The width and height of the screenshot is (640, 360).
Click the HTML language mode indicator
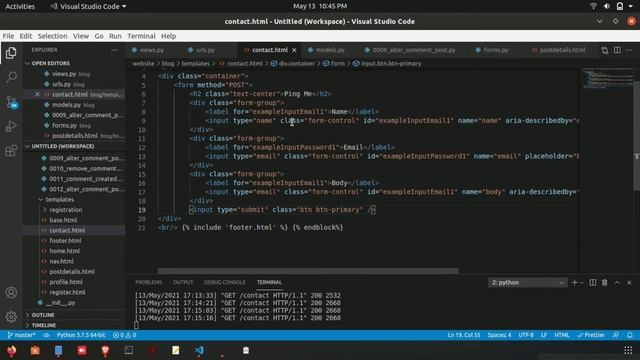[x=562, y=335]
